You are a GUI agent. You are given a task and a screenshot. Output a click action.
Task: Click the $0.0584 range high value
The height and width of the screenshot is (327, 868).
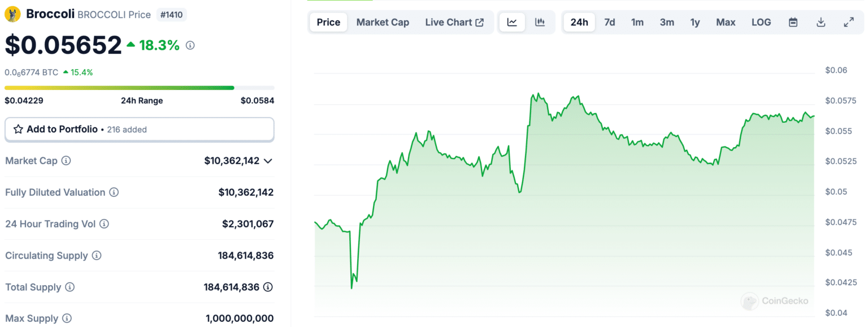[x=257, y=101]
